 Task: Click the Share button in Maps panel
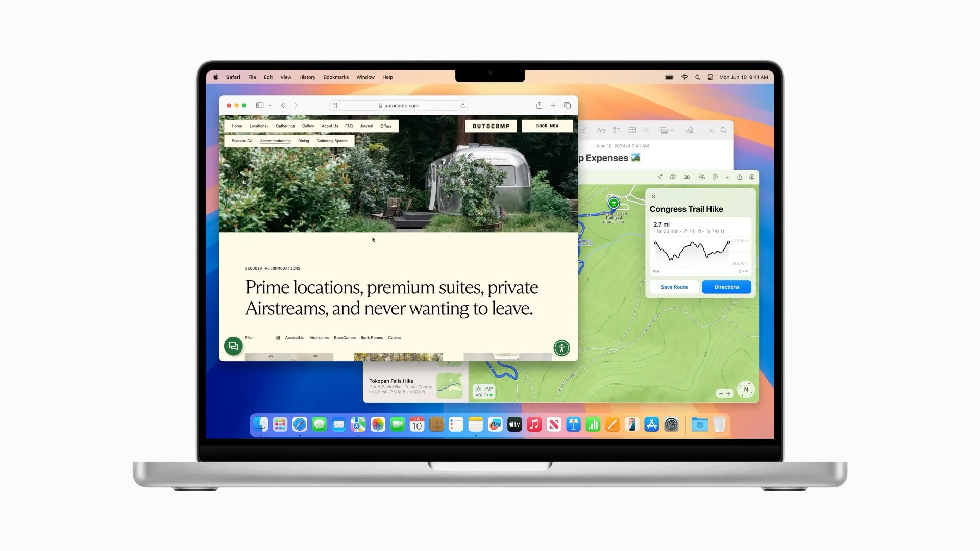pyautogui.click(x=739, y=176)
